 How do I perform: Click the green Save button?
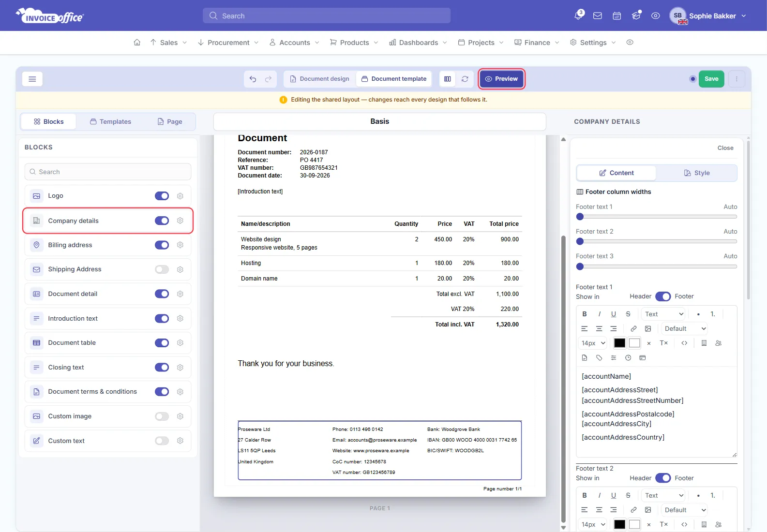[x=711, y=79]
